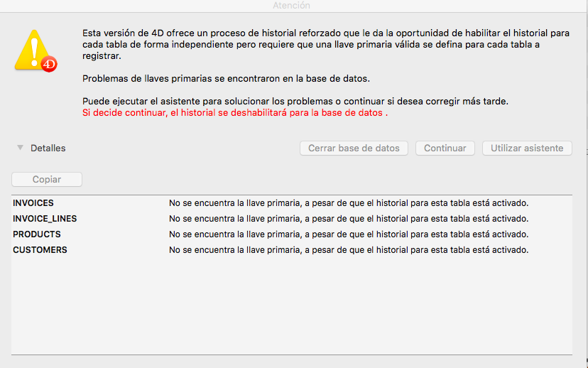The image size is (588, 368).
Task: Click the primary key error message for INVOICES
Action: 348,203
